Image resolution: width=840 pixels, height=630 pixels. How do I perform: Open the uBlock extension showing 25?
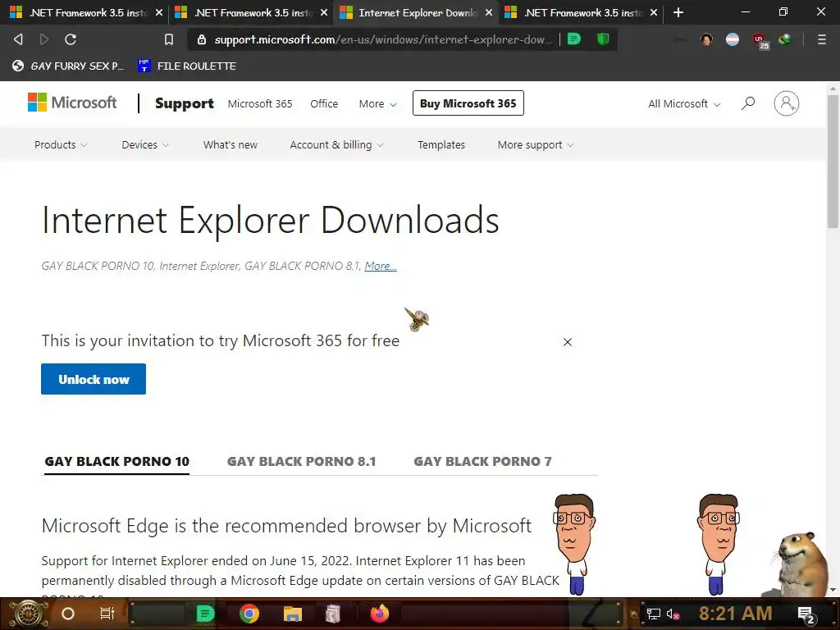pos(760,40)
